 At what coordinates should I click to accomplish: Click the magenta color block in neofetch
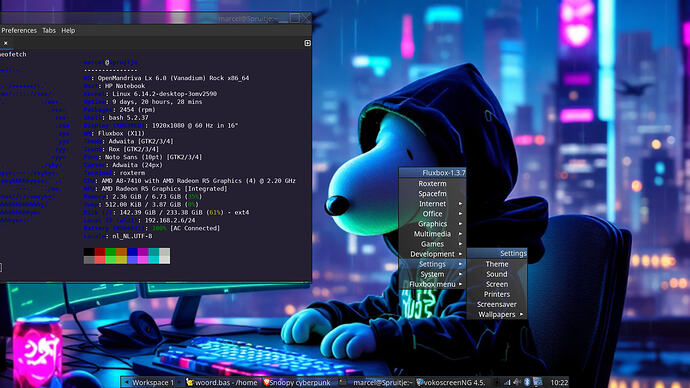tap(143, 252)
